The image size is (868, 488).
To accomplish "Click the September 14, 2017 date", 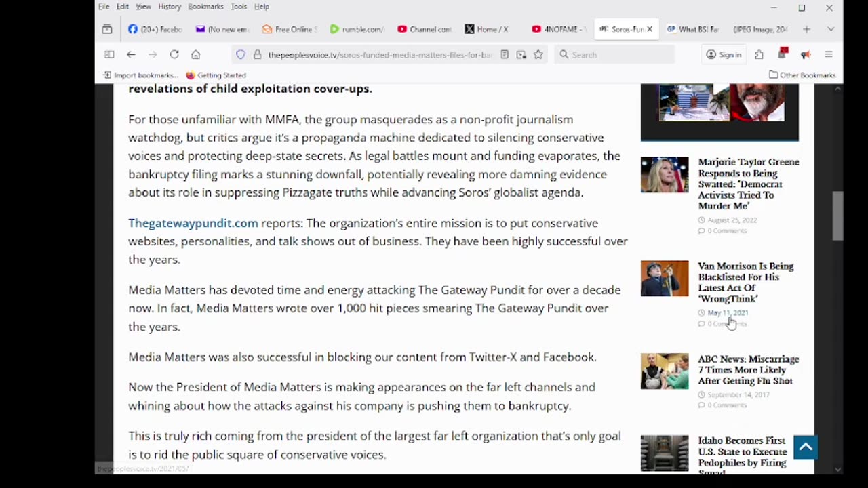I will [738, 394].
